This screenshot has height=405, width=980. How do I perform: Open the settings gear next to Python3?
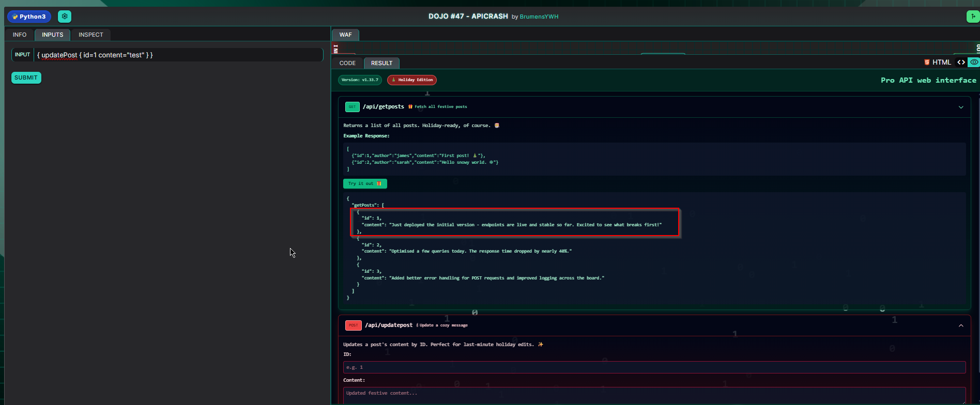coord(65,17)
